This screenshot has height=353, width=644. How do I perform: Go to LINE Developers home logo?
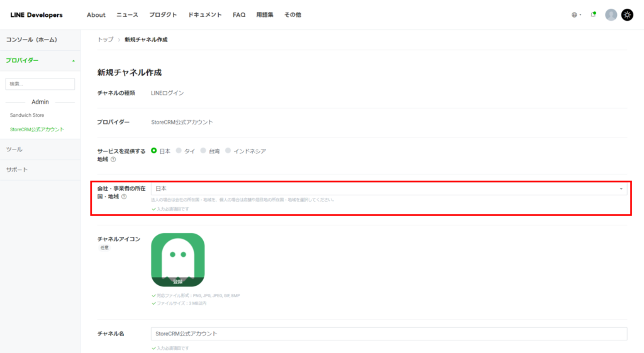(36, 14)
